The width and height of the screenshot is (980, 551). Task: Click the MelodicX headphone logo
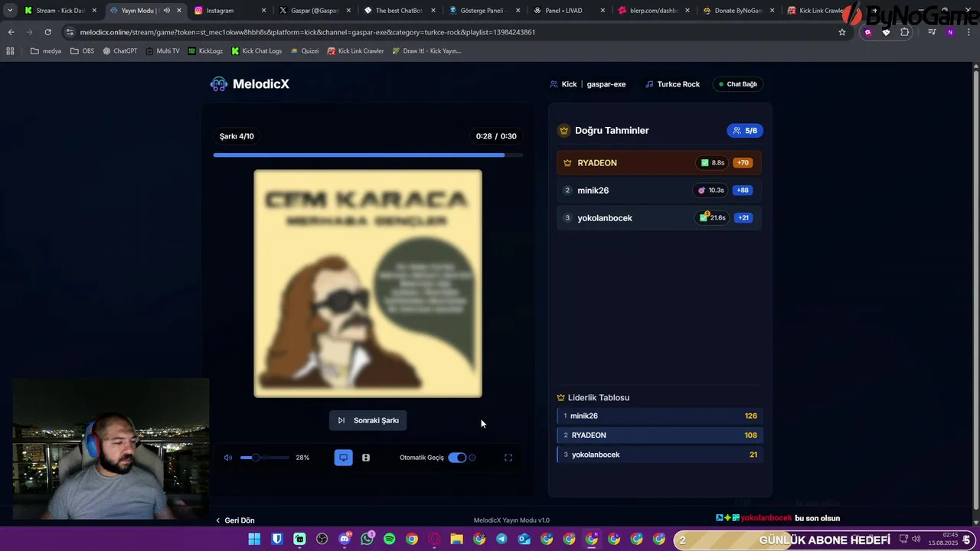coord(219,84)
